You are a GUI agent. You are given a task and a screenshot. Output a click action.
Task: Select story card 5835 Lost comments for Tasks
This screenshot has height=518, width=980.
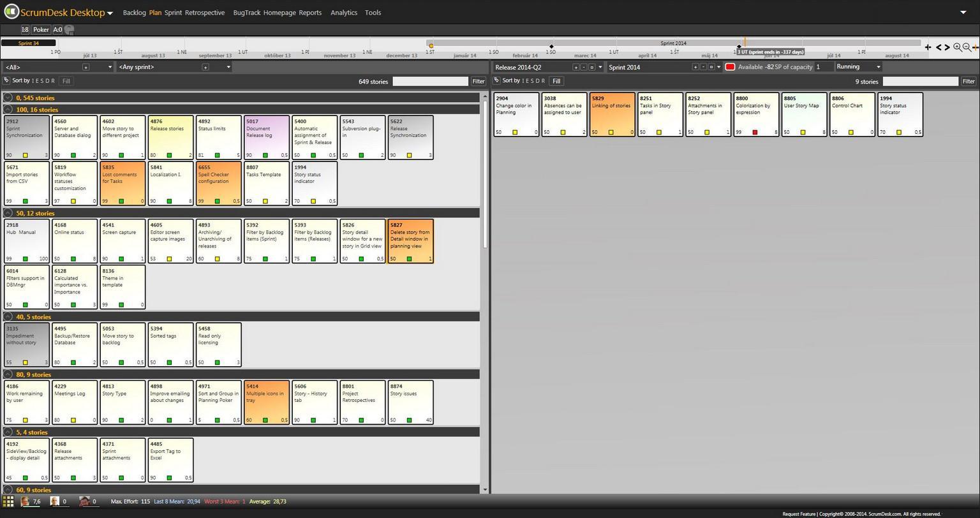coord(122,183)
